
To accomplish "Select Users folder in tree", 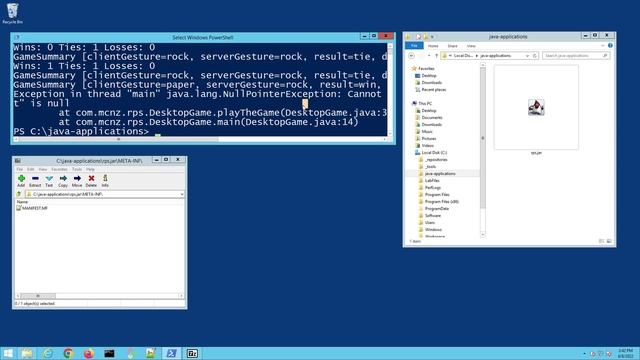I will pos(427,222).
